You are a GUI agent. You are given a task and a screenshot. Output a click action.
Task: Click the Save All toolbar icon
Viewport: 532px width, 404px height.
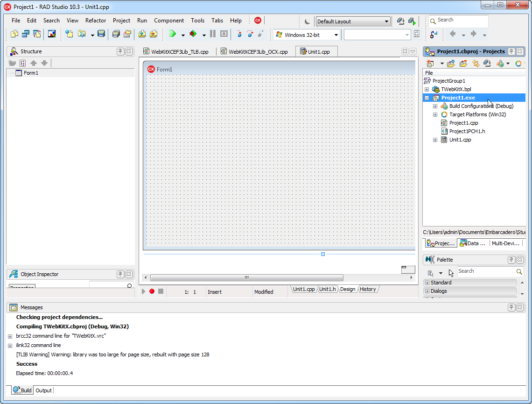click(x=116, y=34)
